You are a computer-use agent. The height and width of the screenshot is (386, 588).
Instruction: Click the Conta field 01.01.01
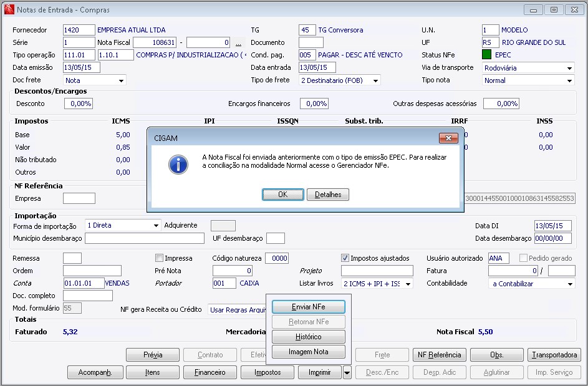pyautogui.click(x=84, y=283)
